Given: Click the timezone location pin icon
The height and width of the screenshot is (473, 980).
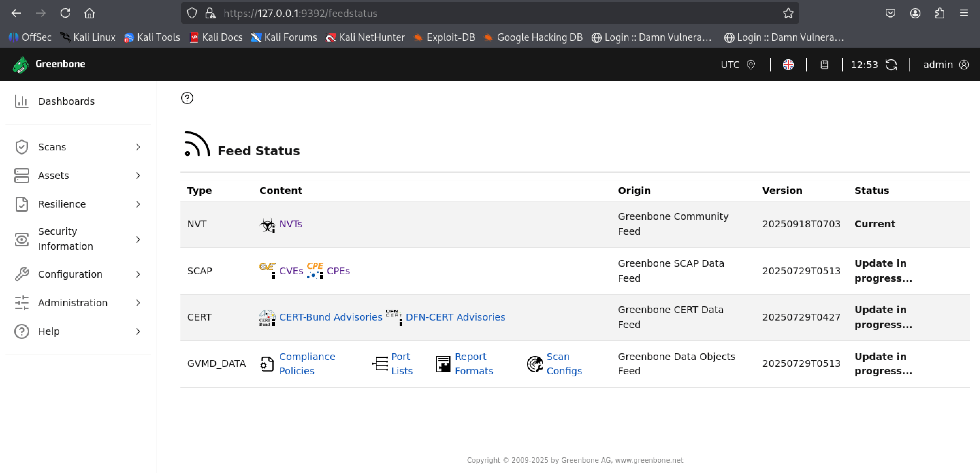Looking at the screenshot, I should [751, 65].
